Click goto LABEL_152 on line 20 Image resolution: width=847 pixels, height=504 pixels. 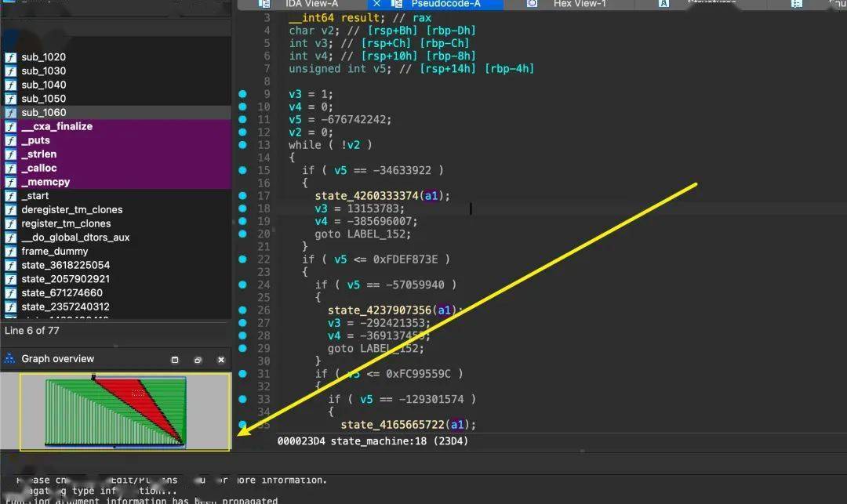tap(362, 234)
